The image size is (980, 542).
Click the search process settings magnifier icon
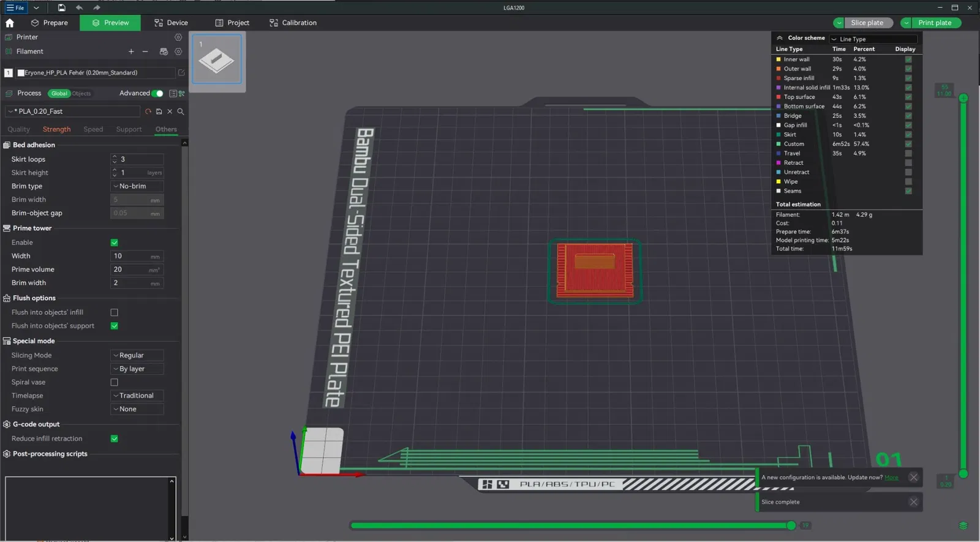[x=181, y=111]
